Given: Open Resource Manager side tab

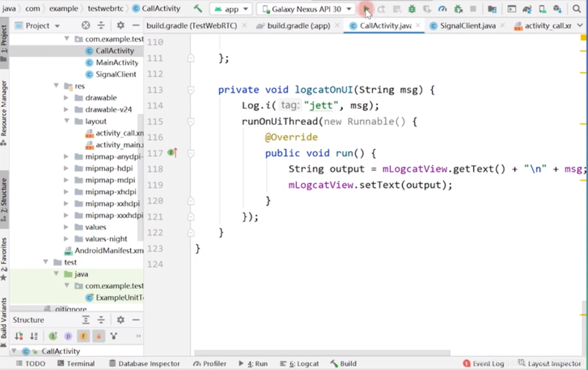Looking at the screenshot, I should coord(4,113).
